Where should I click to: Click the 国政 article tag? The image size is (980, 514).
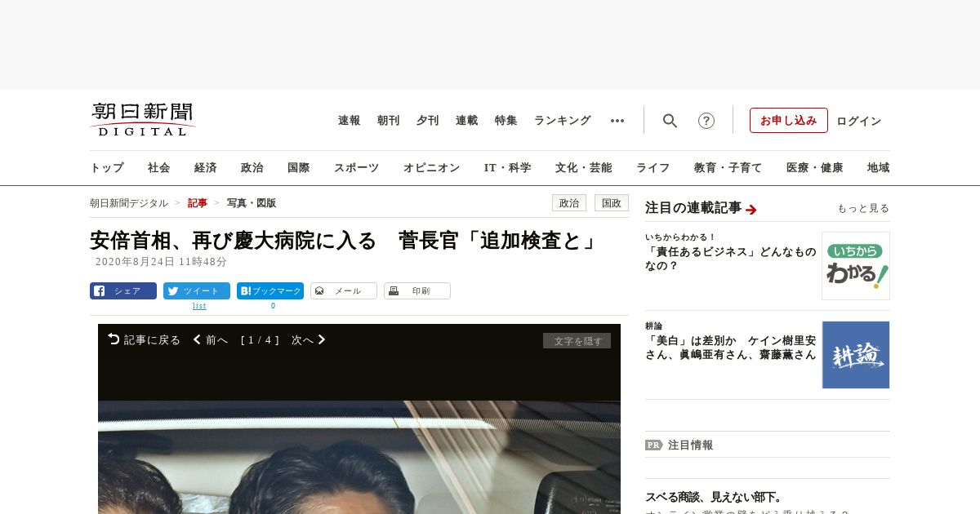(612, 203)
